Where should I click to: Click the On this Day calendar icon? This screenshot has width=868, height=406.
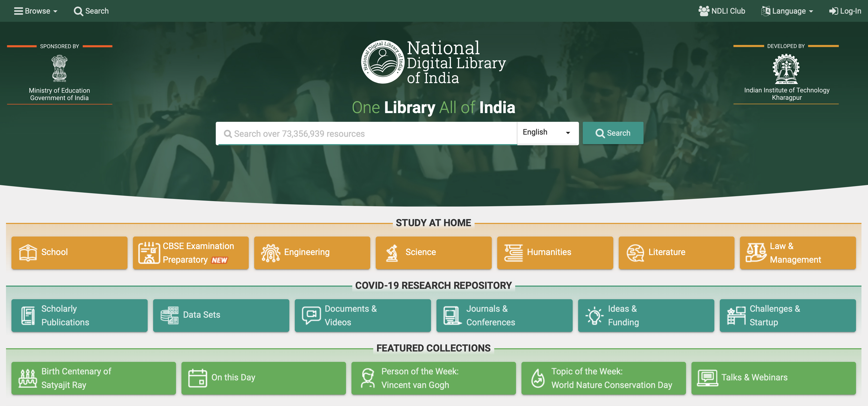click(198, 378)
